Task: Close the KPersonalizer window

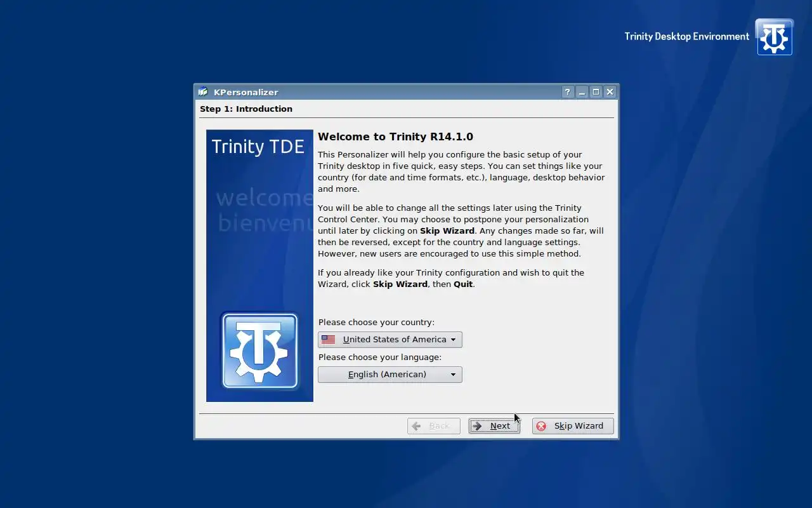Action: [610, 92]
